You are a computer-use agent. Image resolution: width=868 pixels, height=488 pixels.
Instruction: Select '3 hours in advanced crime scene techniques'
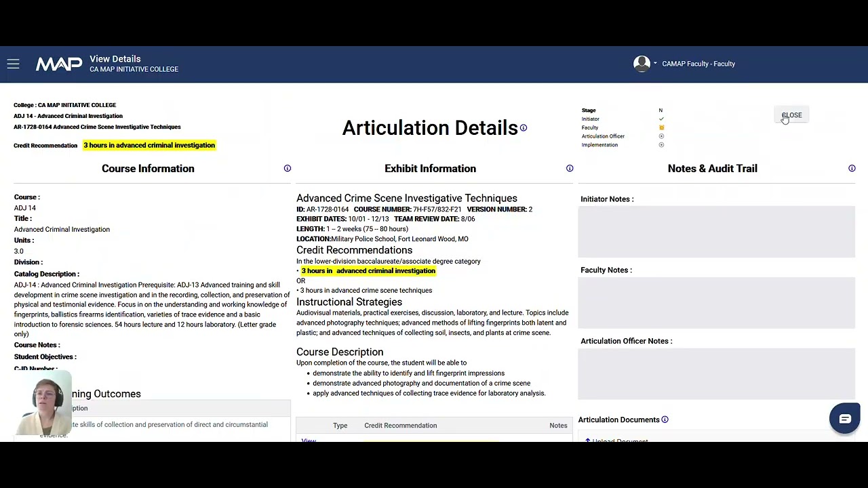[366, 290]
